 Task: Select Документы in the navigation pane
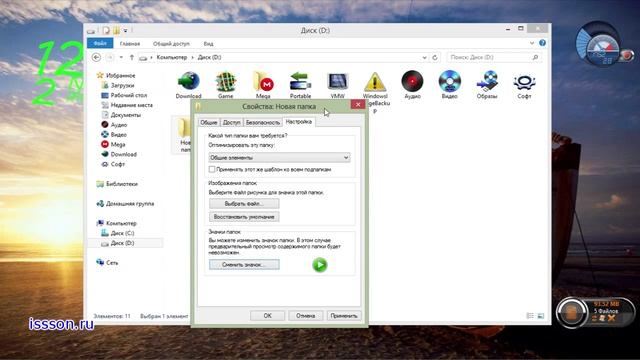[x=126, y=115]
